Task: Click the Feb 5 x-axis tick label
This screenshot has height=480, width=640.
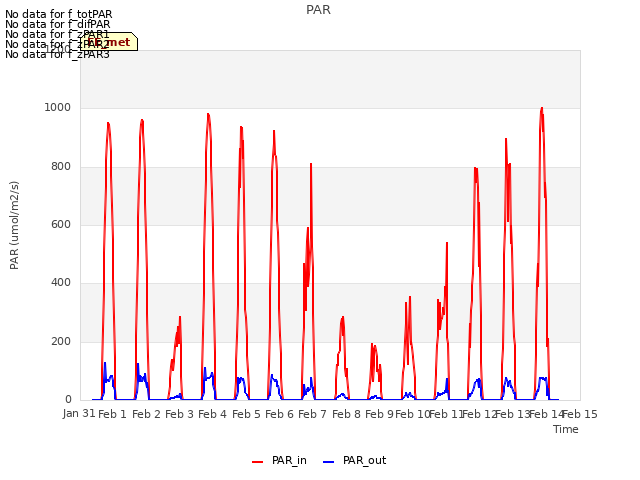Action: coord(247,414)
